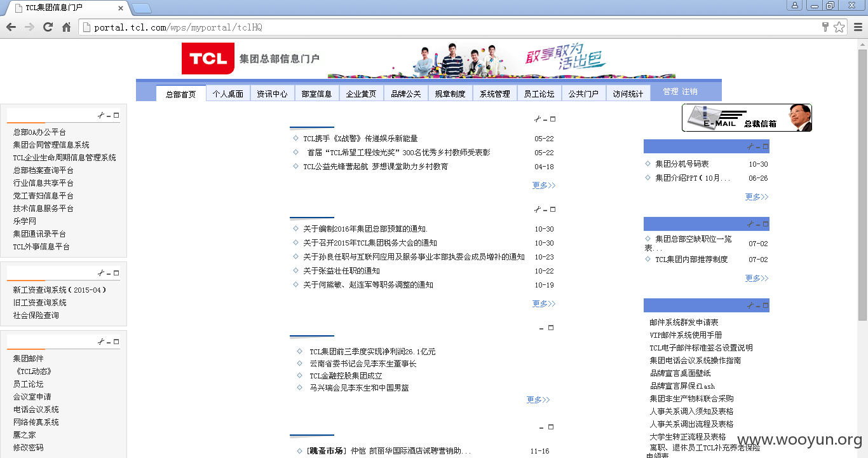Maximize the 集团分机号码表 panel
868x458 pixels.
click(x=766, y=146)
